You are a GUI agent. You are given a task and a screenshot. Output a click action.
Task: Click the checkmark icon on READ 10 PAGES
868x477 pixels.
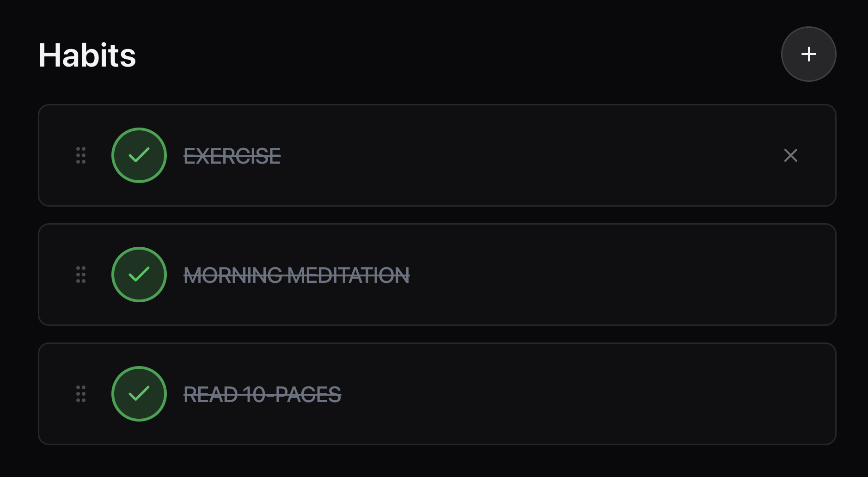tap(139, 394)
